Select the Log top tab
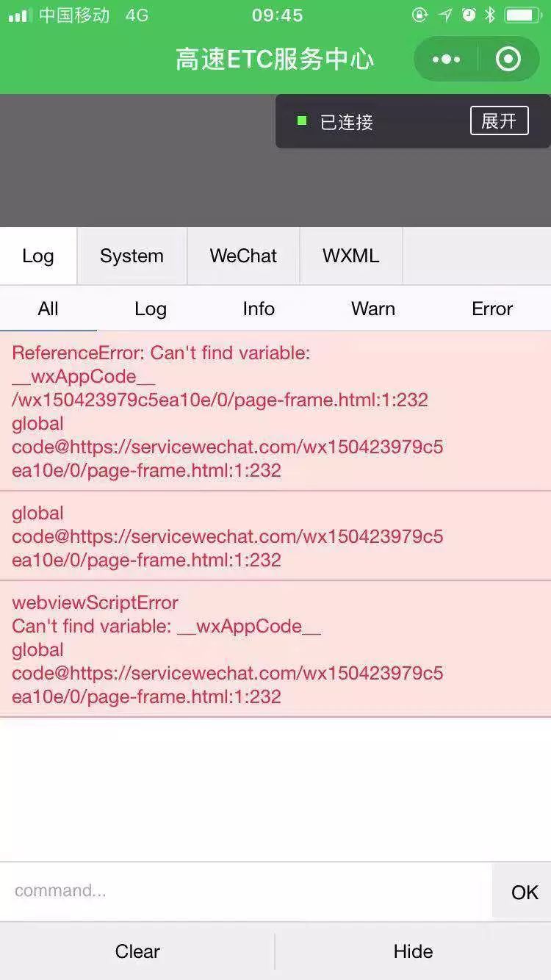The width and height of the screenshot is (551, 980). click(38, 256)
